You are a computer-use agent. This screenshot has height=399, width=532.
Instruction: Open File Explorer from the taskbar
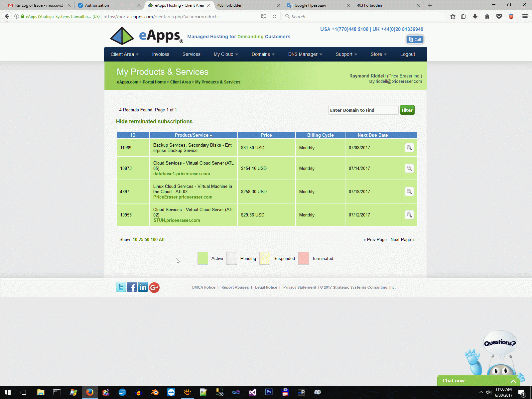(41, 392)
